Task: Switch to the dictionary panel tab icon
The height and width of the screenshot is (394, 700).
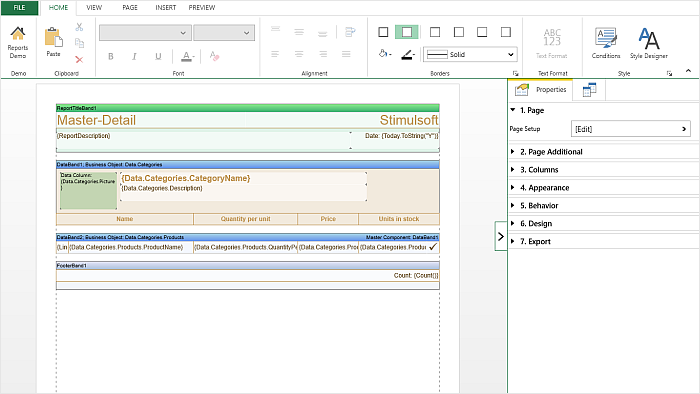Action: pyautogui.click(x=589, y=90)
